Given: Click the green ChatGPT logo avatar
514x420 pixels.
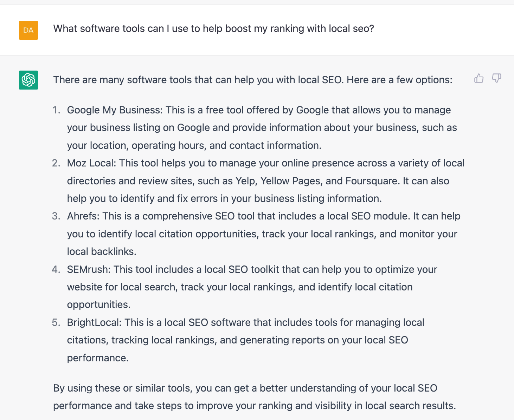Looking at the screenshot, I should coord(28,80).
